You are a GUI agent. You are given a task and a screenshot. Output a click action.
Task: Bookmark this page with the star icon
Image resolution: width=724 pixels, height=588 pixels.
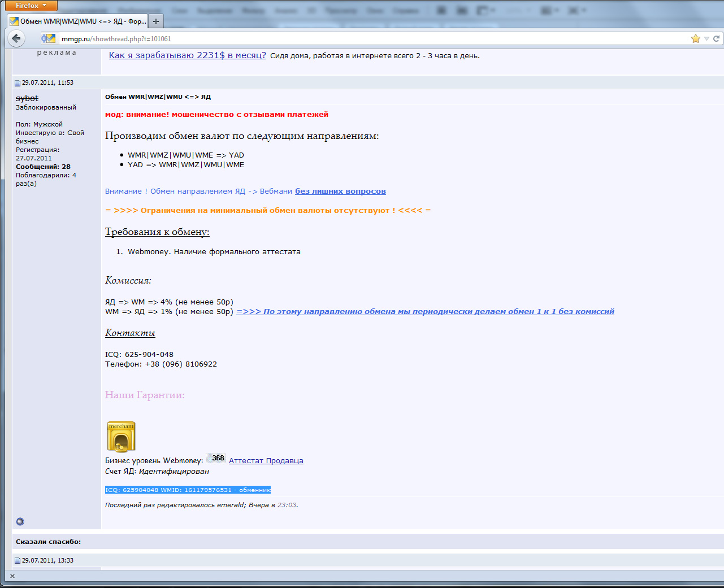click(695, 38)
